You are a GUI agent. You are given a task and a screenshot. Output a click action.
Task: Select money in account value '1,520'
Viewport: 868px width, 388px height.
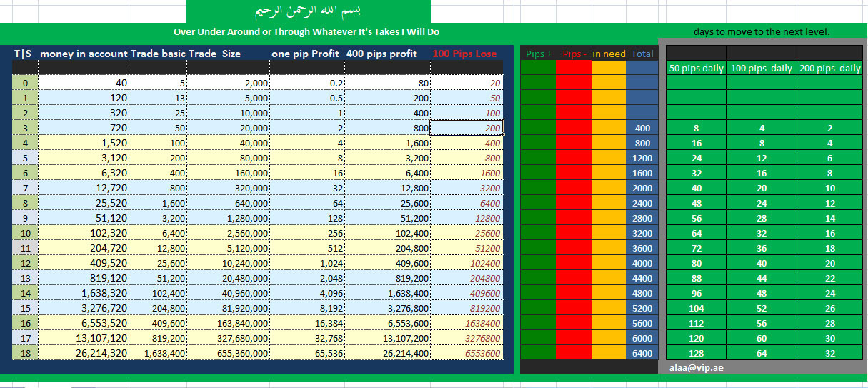tap(84, 143)
